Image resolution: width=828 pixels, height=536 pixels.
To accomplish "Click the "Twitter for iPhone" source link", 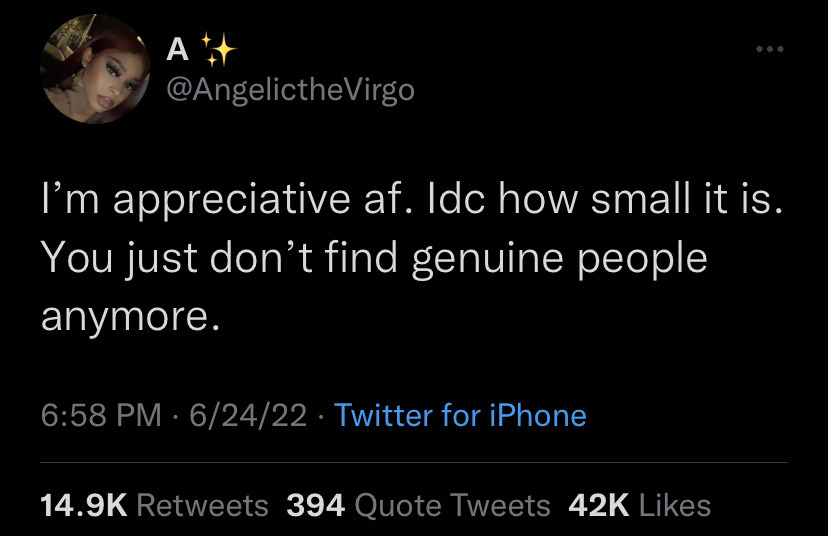I will click(x=460, y=415).
